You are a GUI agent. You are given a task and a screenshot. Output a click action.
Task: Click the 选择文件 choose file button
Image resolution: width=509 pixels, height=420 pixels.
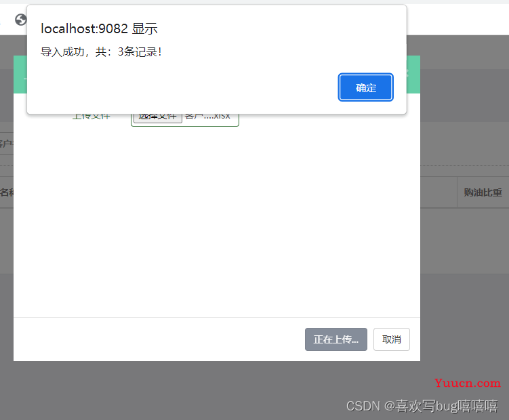158,117
